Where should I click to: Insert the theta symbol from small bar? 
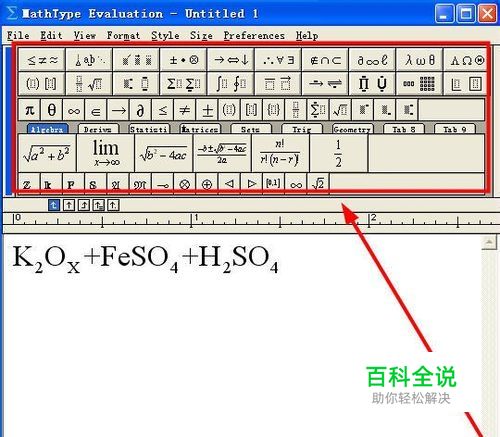pos(51,110)
